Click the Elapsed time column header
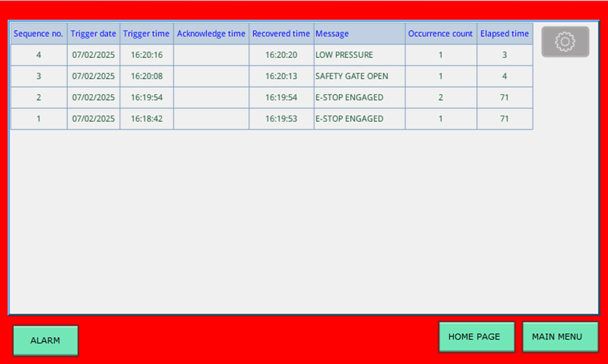 coord(504,34)
